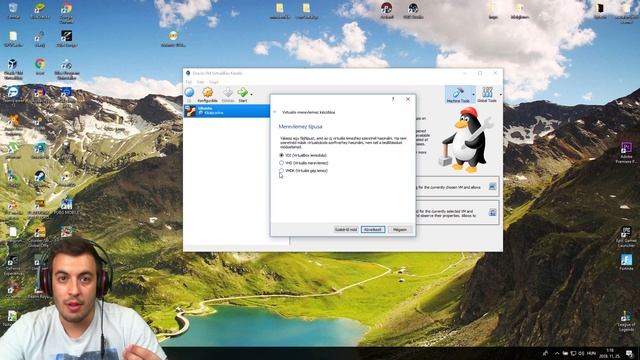Open the Konfigurálás gear settings icon
This screenshot has height=360, width=640.
point(208,93)
